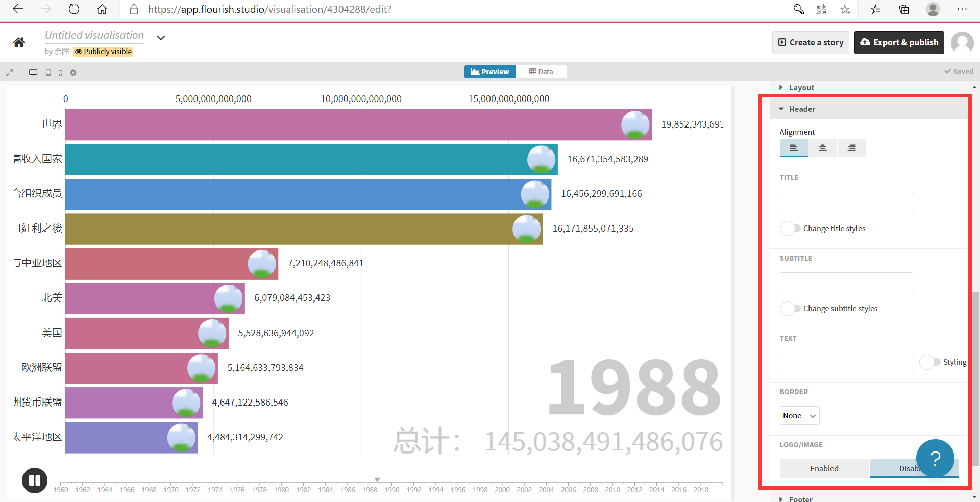Click in the Title input field
Viewport: 980px width, 502px height.
pos(846,202)
